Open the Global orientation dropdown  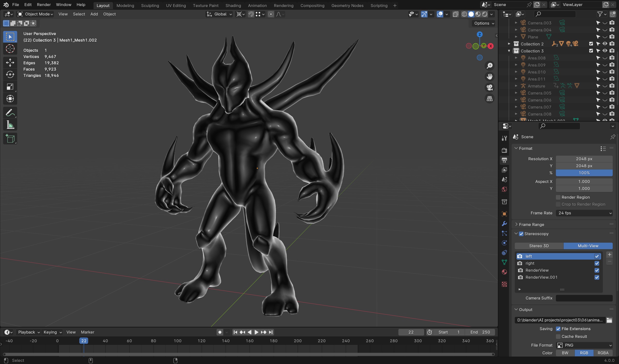coord(219,14)
